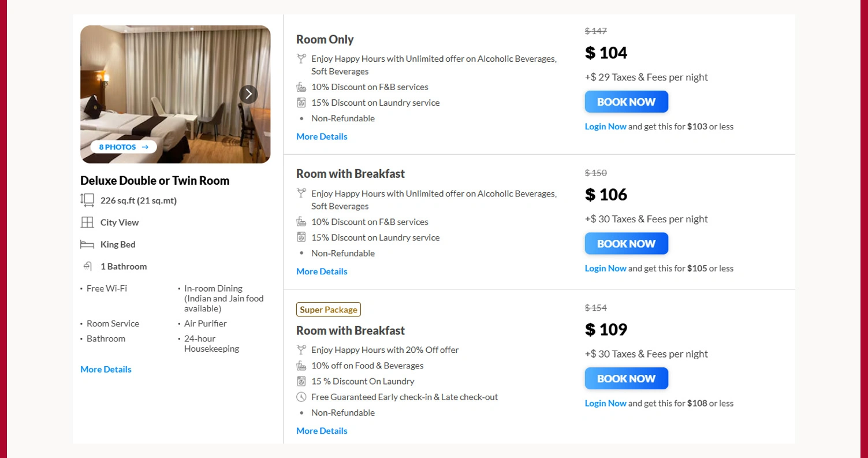Click the room photo thumbnail
Image resolution: width=868 pixels, height=458 pixels.
[175, 94]
